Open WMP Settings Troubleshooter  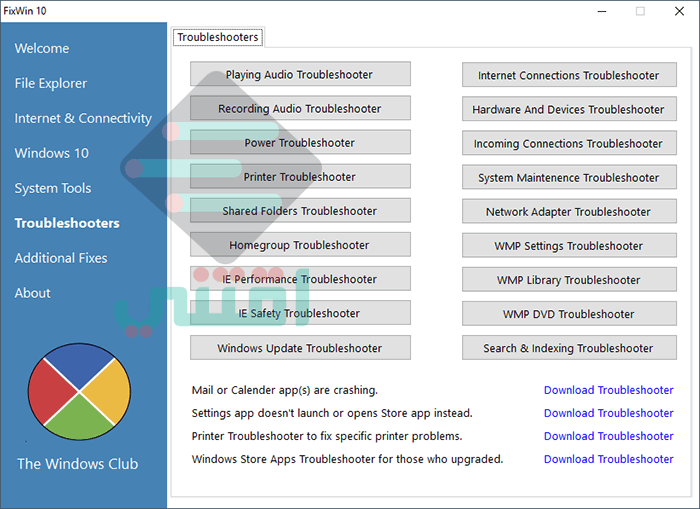pyautogui.click(x=569, y=246)
